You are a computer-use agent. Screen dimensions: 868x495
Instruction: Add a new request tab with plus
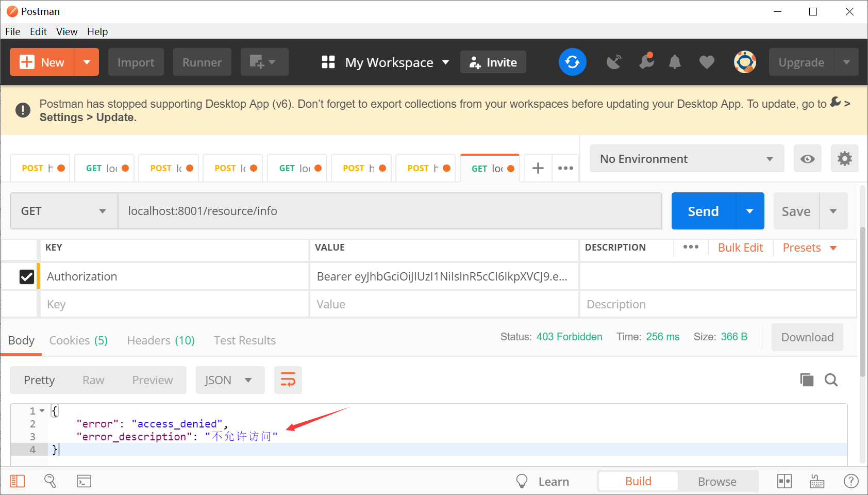538,168
